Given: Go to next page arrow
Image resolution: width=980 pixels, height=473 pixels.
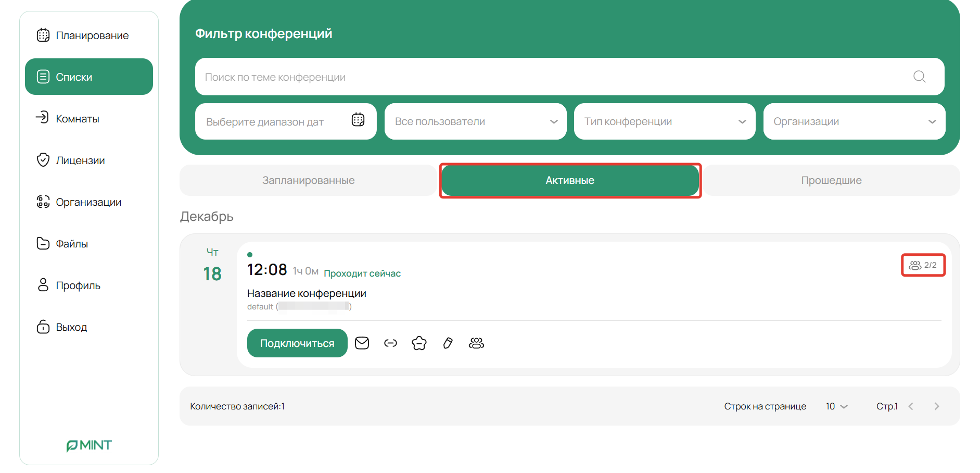Looking at the screenshot, I should (x=936, y=406).
